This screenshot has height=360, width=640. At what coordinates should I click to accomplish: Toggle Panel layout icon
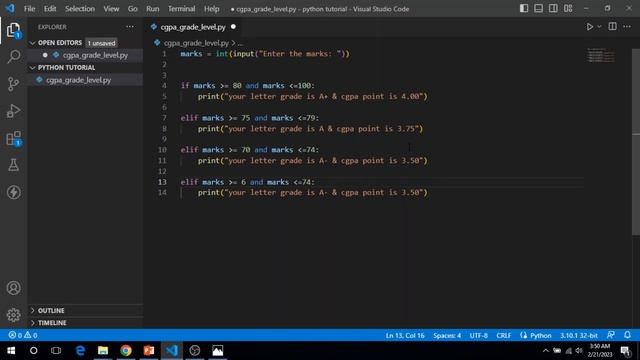coord(538,8)
